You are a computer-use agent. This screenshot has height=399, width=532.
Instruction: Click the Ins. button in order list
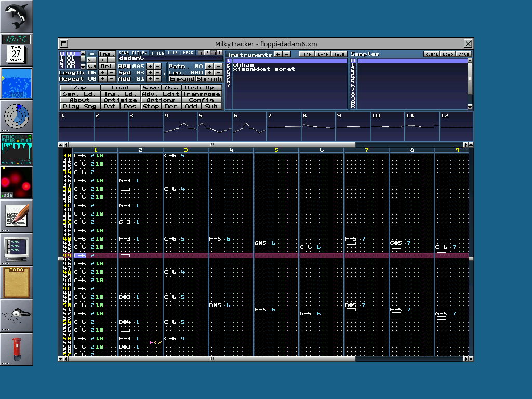(107, 54)
